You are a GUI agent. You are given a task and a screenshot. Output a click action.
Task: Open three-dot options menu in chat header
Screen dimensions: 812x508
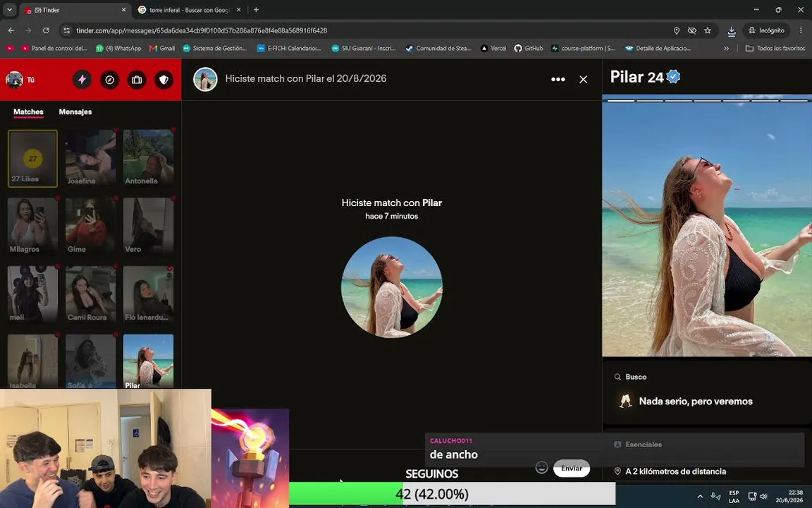tap(558, 79)
